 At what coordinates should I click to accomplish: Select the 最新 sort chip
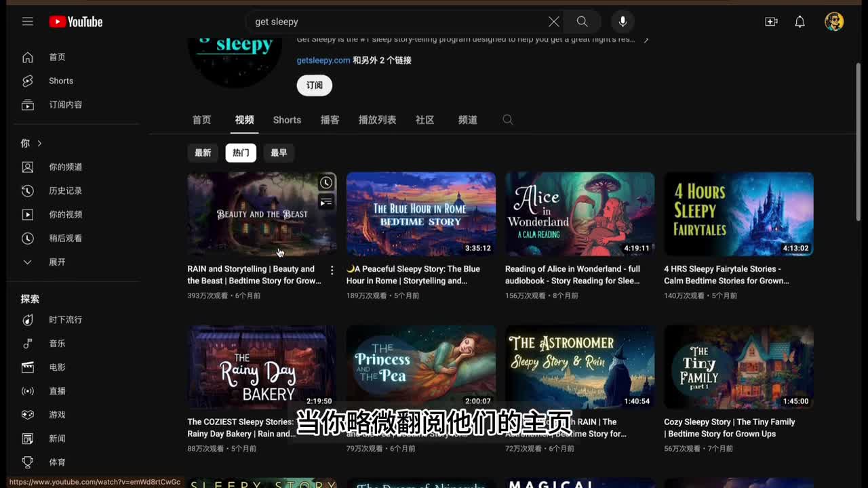tap(203, 153)
